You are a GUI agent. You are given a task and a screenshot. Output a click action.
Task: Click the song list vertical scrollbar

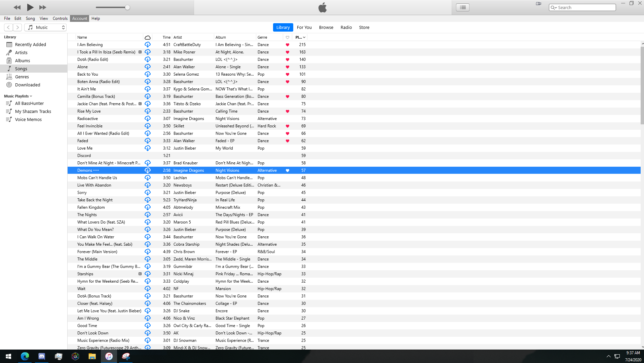[x=642, y=85]
